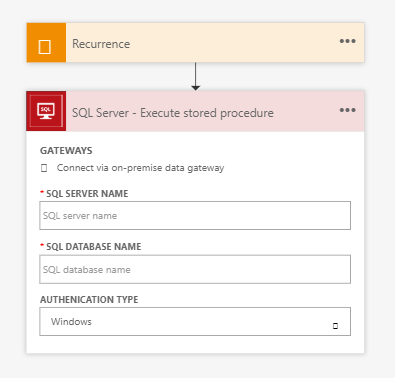Click the arrow connector between the steps
Viewport: 395px width, 378px height.
[196, 76]
